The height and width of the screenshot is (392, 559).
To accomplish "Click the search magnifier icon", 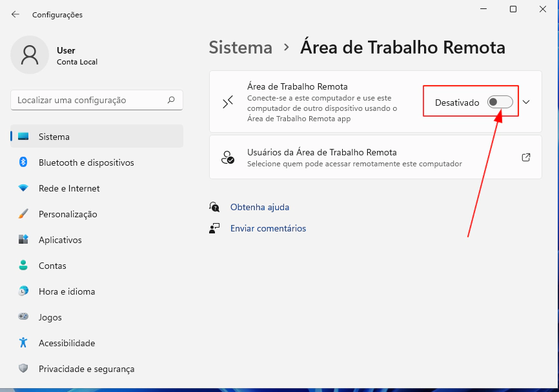I will point(170,100).
